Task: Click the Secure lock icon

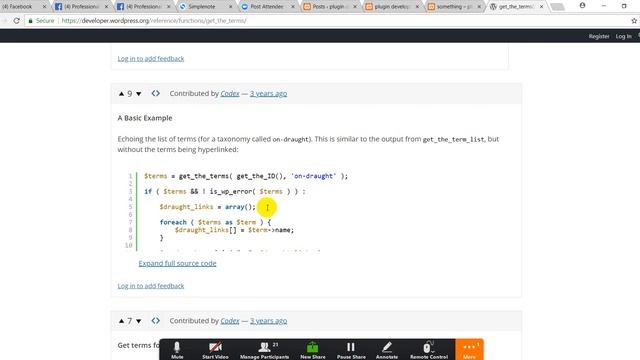Action: (31, 20)
